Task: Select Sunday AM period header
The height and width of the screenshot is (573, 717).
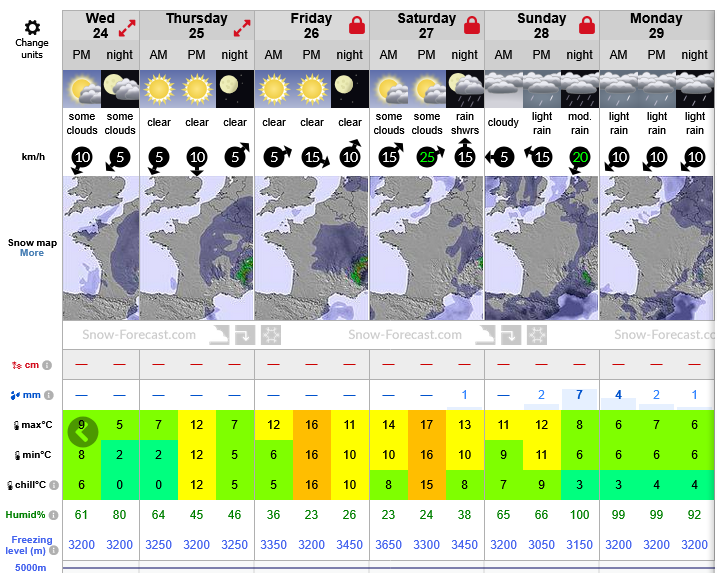Action: pos(503,55)
